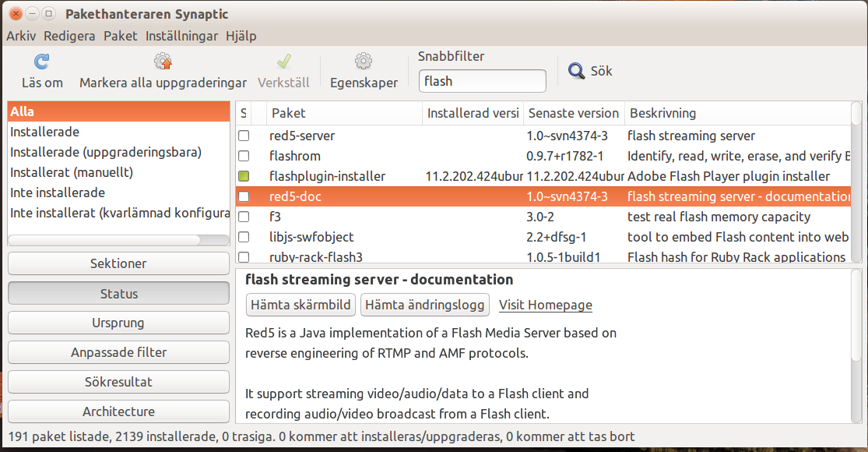Toggle the libjs-swfobject checkbox

pyautogui.click(x=244, y=237)
